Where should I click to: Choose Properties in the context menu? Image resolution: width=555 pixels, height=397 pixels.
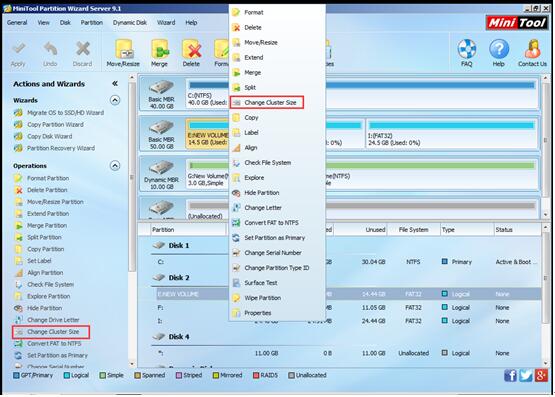(278, 313)
